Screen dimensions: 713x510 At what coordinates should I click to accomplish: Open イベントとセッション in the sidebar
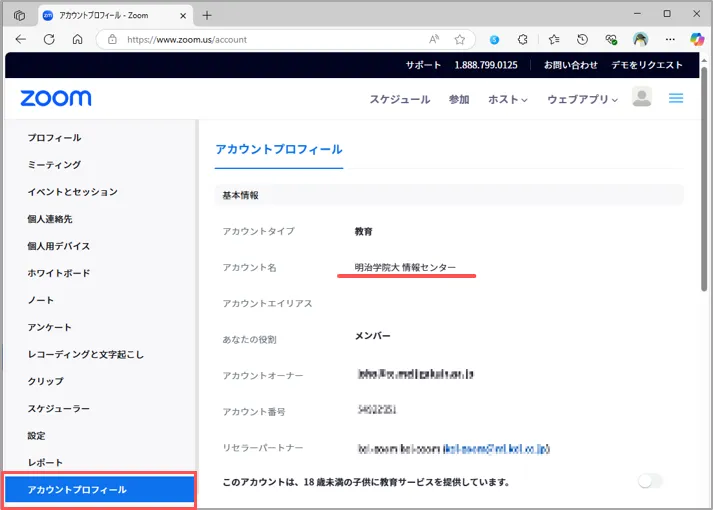click(x=73, y=192)
